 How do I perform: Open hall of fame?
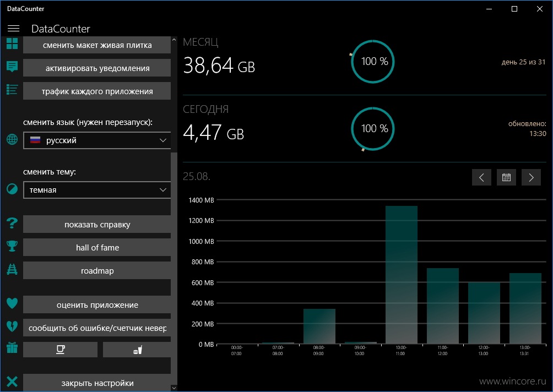(97, 247)
